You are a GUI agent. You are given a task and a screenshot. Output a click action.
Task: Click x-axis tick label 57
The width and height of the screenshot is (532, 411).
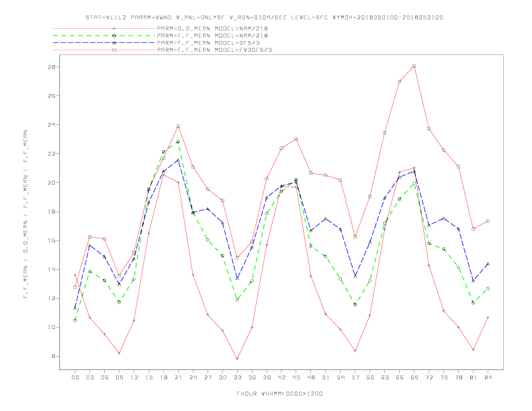355,377
